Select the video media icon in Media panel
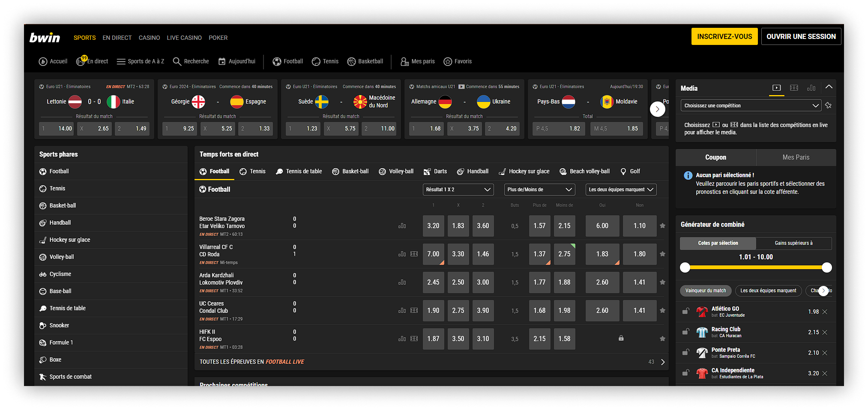 776,88
